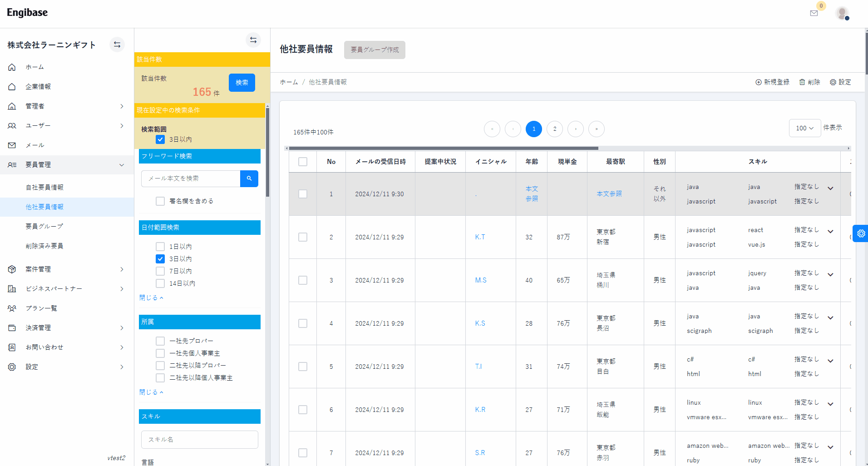Toggle the search filter panel icon
The height and width of the screenshot is (466, 868).
click(x=253, y=40)
